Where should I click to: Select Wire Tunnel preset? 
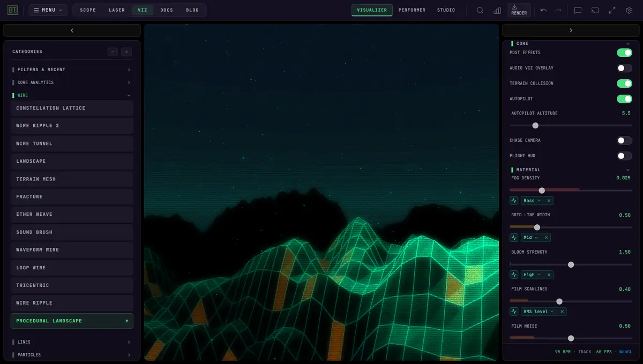click(x=72, y=143)
